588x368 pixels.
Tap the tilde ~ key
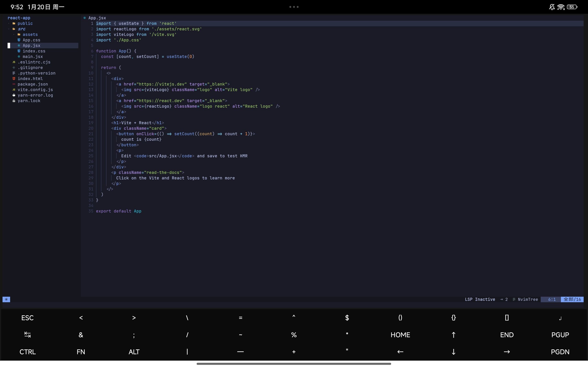pos(240,335)
